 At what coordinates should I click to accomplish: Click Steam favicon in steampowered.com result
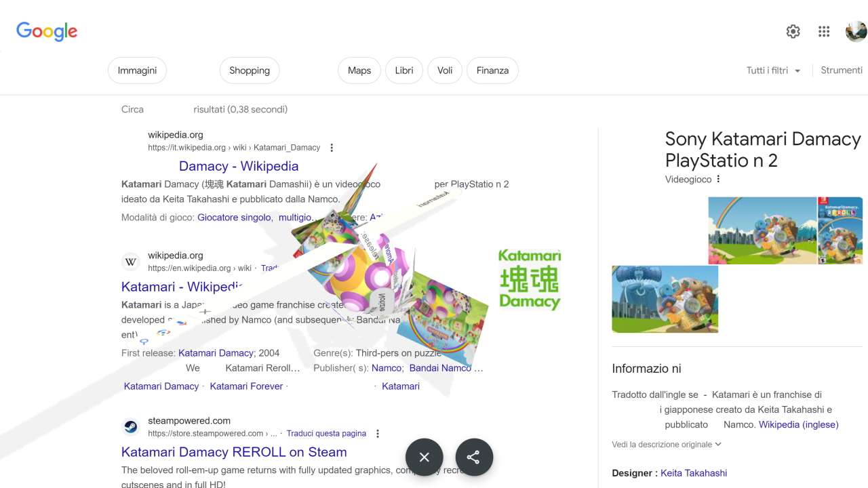click(130, 427)
